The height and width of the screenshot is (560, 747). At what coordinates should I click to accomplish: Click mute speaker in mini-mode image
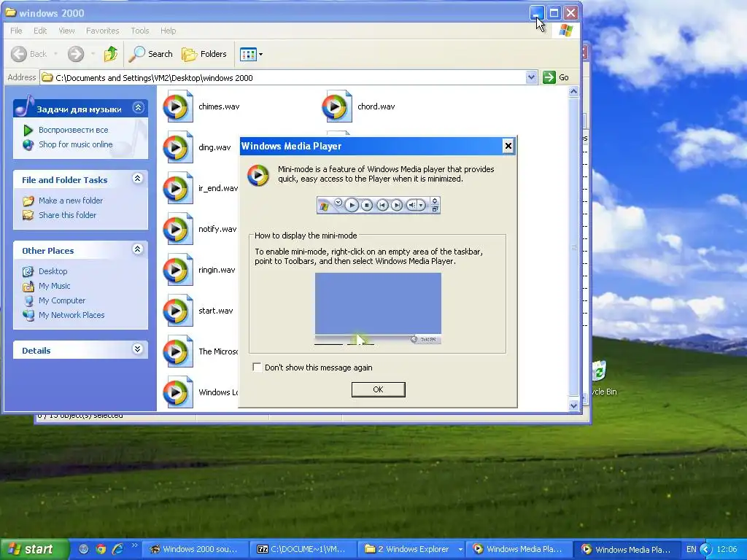(411, 205)
